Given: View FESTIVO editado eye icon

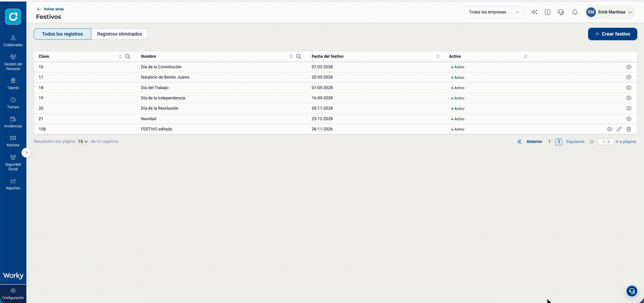Looking at the screenshot, I should coord(610,129).
